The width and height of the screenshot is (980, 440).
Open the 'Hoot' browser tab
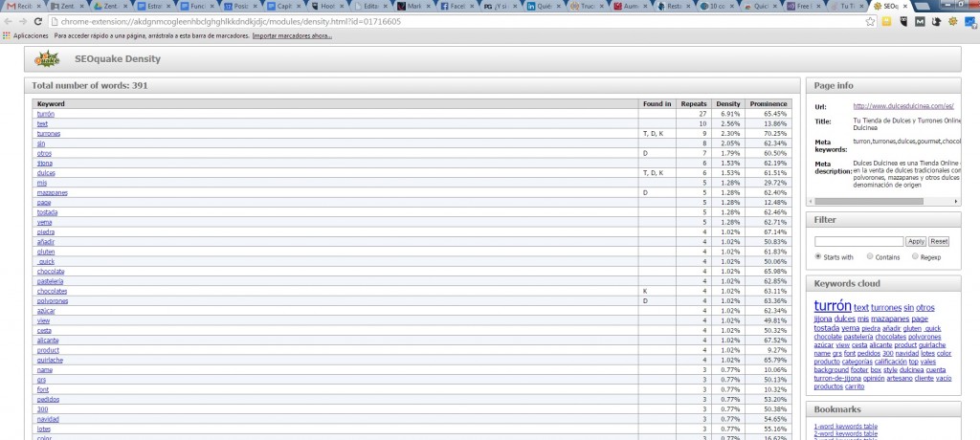[x=327, y=6]
